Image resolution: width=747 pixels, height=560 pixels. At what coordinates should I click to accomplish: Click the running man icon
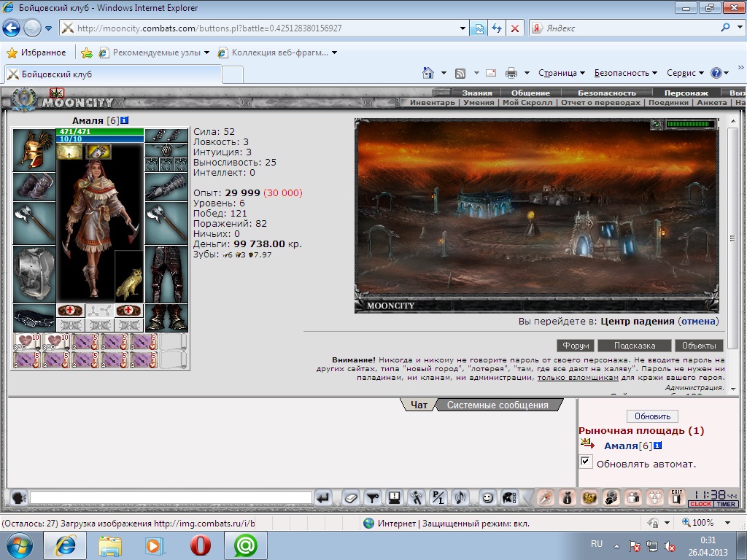[x=417, y=498]
